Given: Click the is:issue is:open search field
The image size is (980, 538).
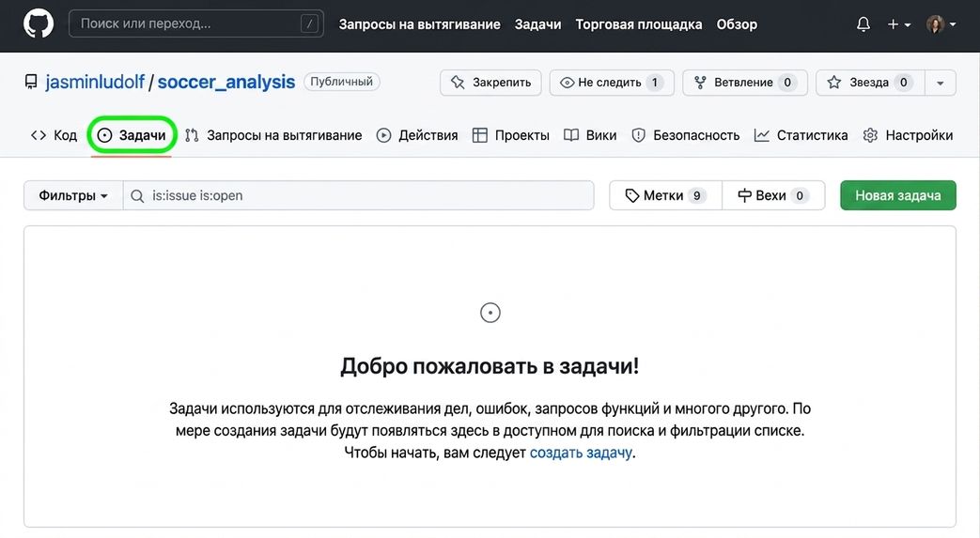Looking at the screenshot, I should point(359,195).
